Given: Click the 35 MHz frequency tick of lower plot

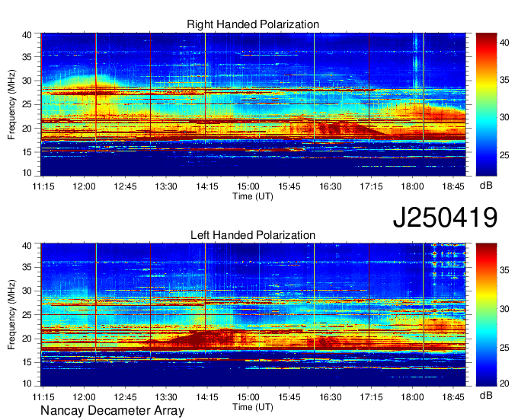Looking at the screenshot, I should (27, 267).
